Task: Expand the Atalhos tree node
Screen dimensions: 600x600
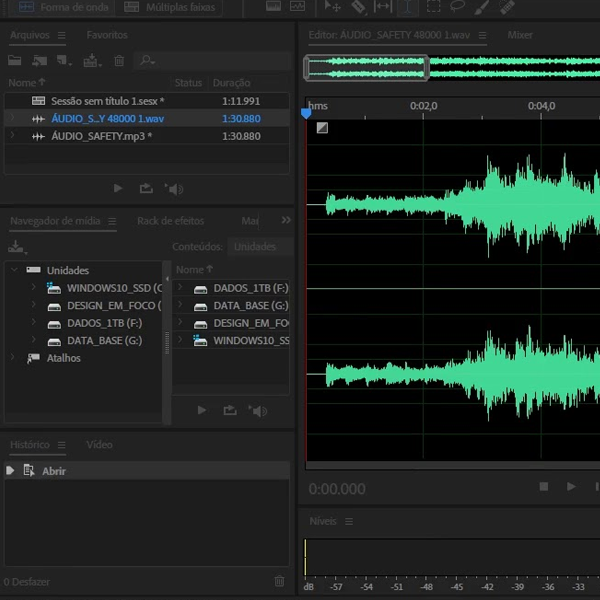Action: 14,358
